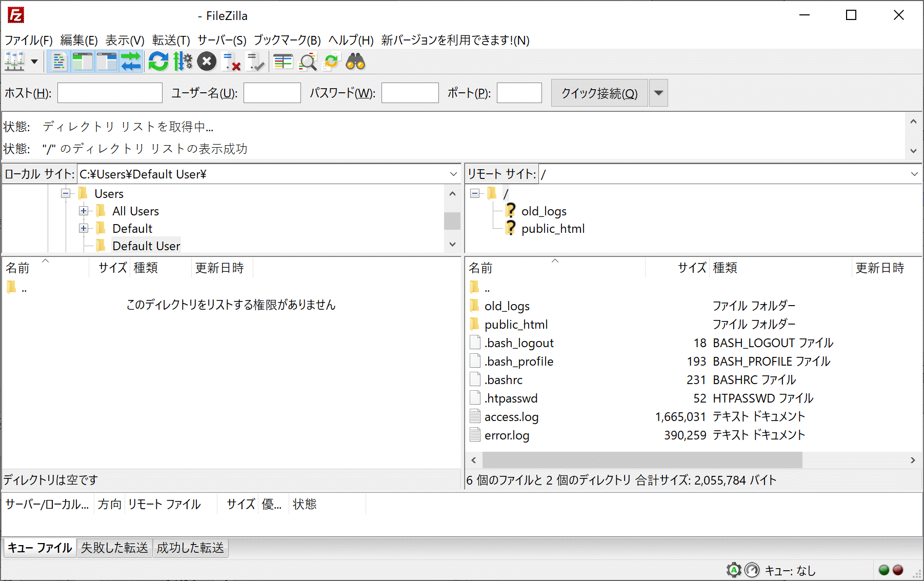The width and height of the screenshot is (924, 581).
Task: Collapse the remote root folder
Action: click(475, 193)
